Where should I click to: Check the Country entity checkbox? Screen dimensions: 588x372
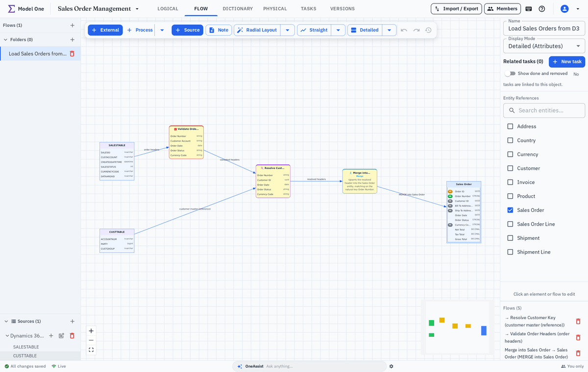click(510, 140)
